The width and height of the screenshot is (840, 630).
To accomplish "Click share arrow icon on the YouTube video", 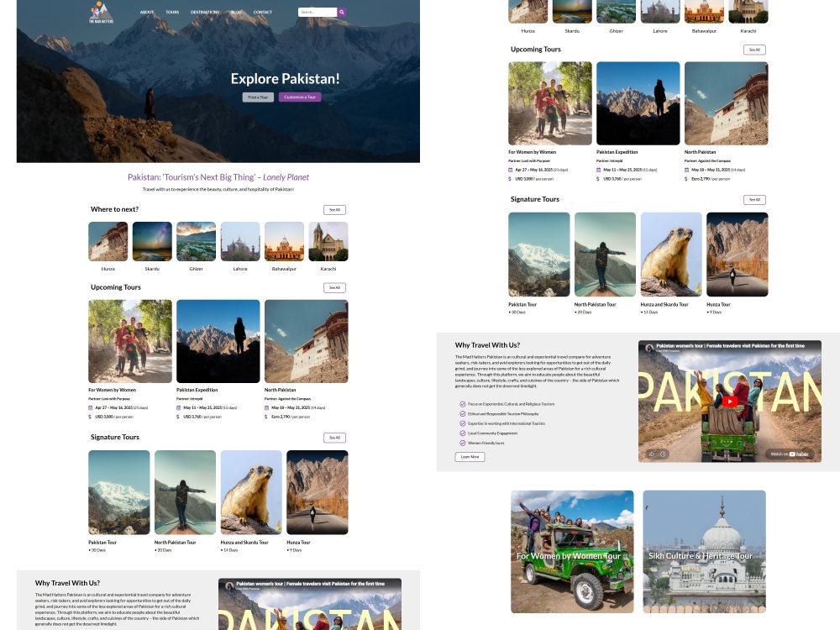I will (652, 454).
